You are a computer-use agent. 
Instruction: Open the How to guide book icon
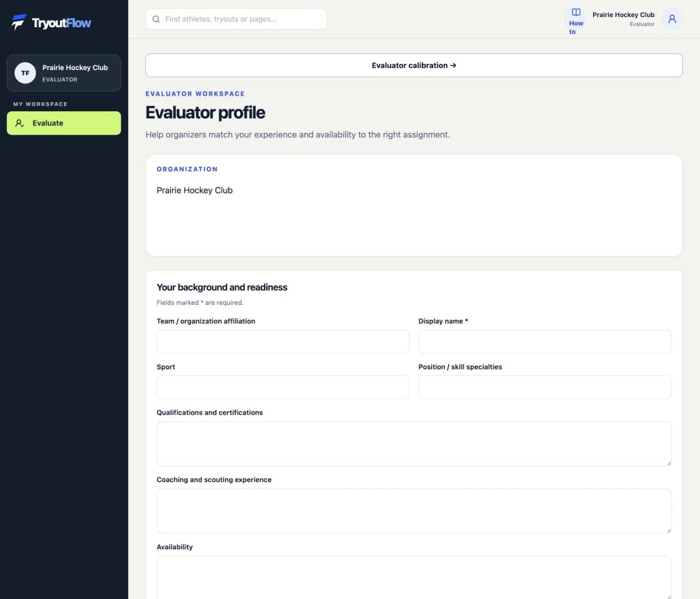[x=576, y=12]
